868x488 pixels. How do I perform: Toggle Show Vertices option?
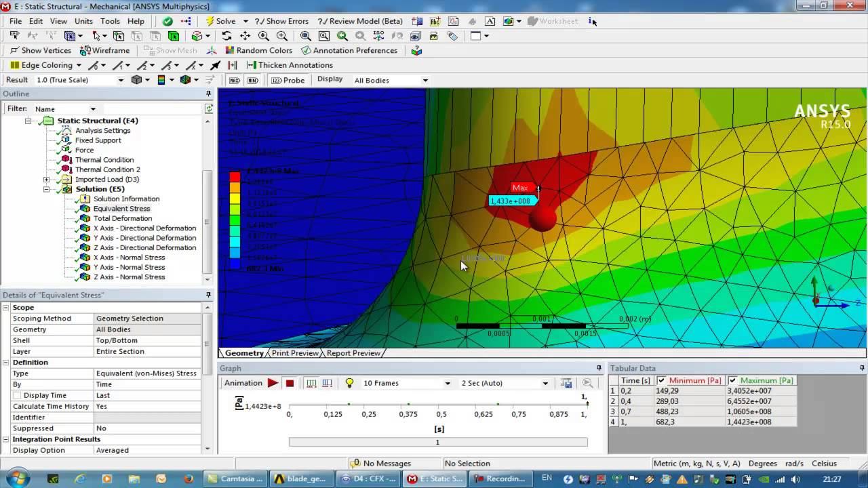tap(40, 50)
